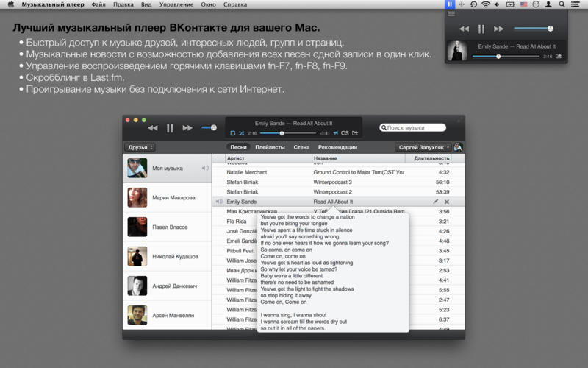588x368 pixels.
Task: Select Моя музыка in the sidebar
Action: point(168,169)
